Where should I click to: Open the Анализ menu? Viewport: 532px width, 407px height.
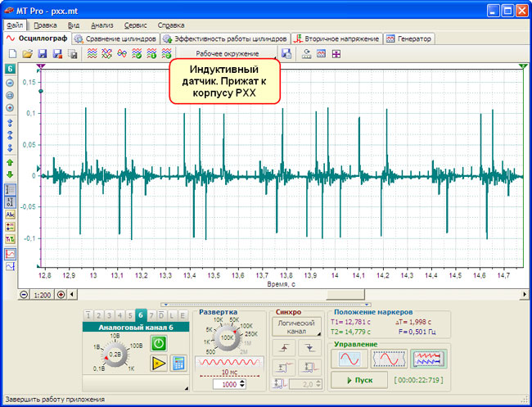[x=102, y=25]
